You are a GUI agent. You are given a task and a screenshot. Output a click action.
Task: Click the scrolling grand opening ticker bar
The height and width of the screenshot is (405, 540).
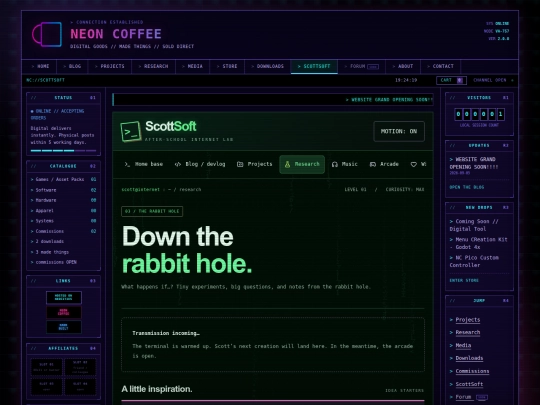point(273,100)
